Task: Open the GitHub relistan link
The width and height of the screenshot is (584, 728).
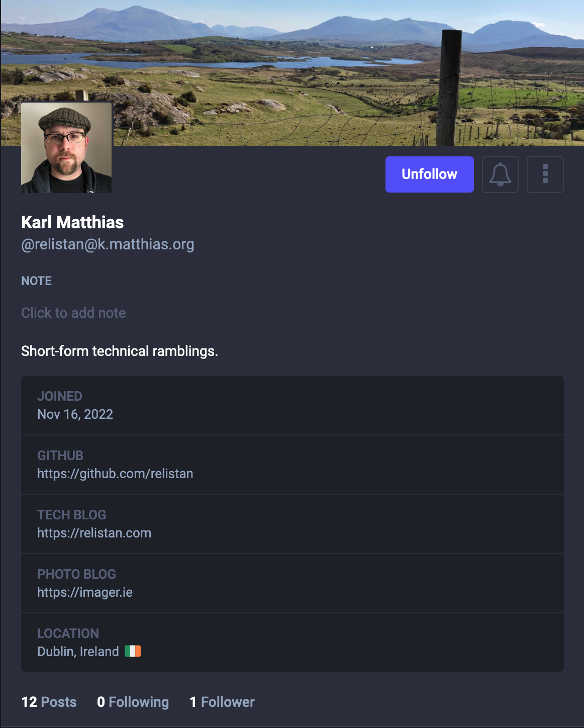Action: click(115, 474)
